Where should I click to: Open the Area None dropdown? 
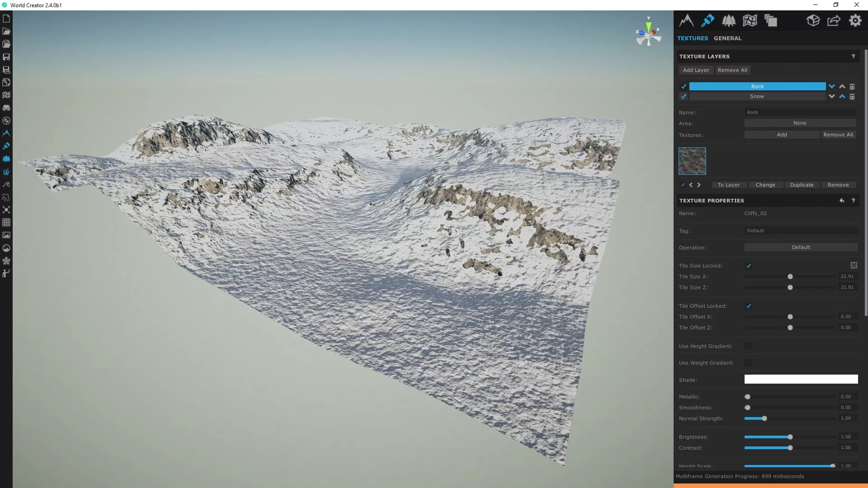(800, 123)
